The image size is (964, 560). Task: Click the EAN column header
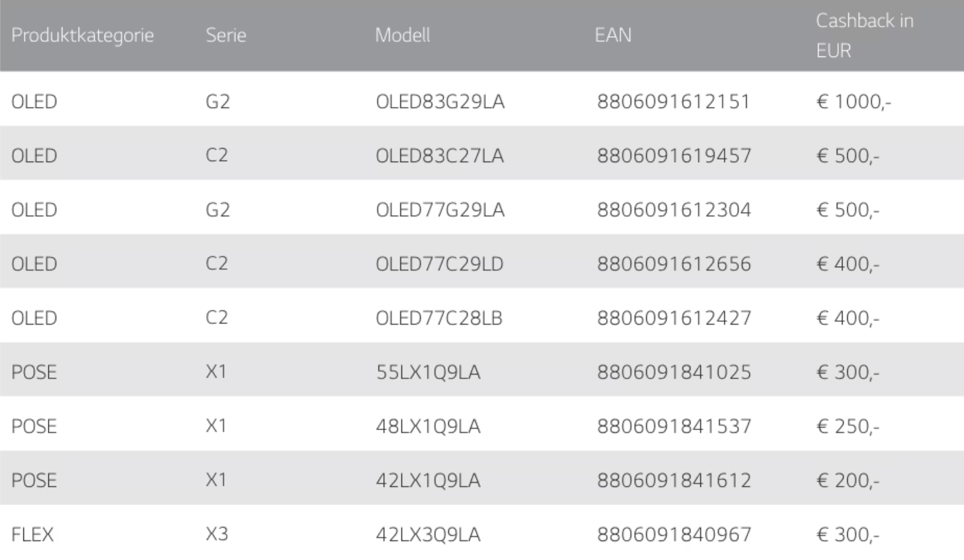pyautogui.click(x=613, y=35)
